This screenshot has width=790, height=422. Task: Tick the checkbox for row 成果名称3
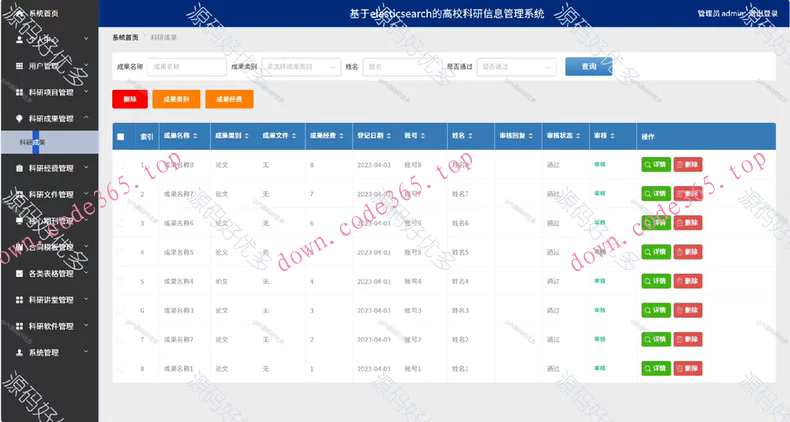(120, 311)
